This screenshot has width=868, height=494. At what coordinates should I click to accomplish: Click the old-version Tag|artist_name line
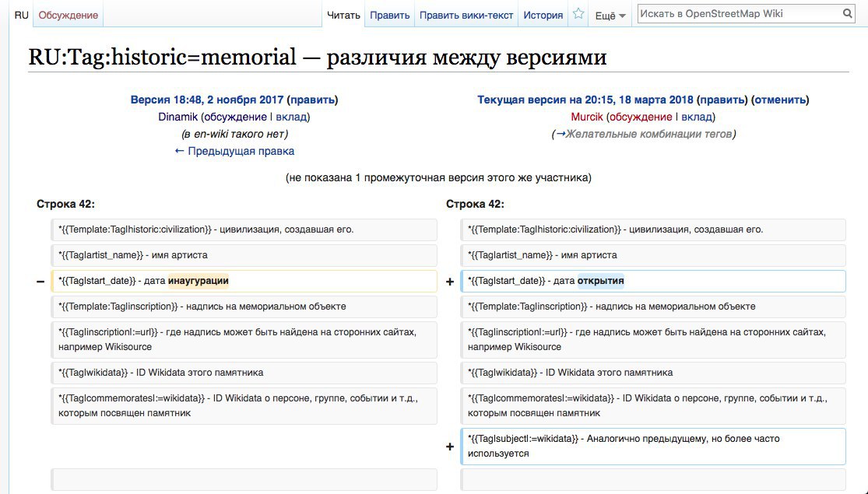click(244, 255)
